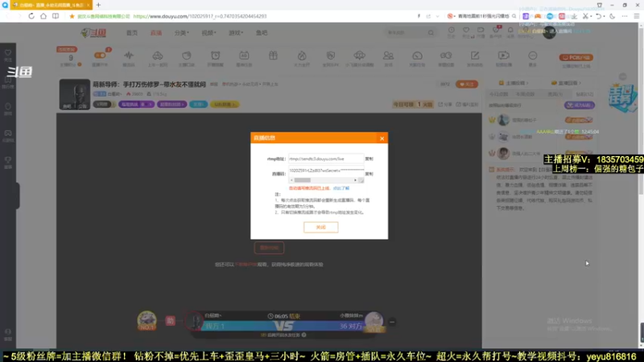Viewport: 644px width, 362px height.
Task: Click the red outlined button below dialog
Action: pos(269,248)
